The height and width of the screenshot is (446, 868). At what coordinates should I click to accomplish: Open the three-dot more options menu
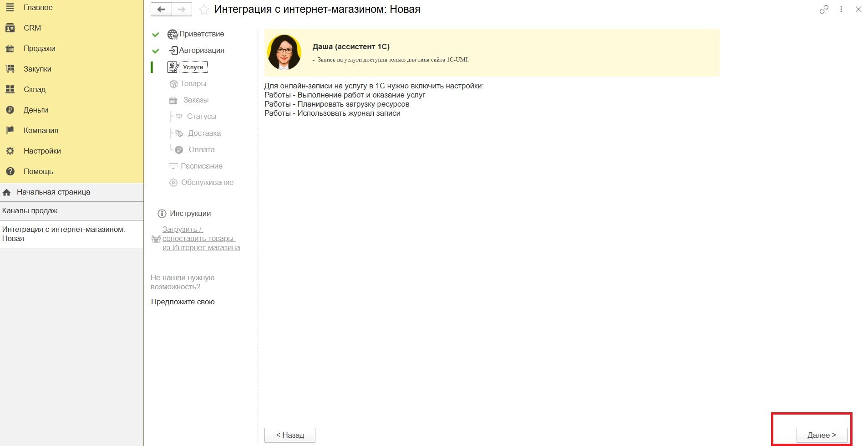pyautogui.click(x=841, y=9)
